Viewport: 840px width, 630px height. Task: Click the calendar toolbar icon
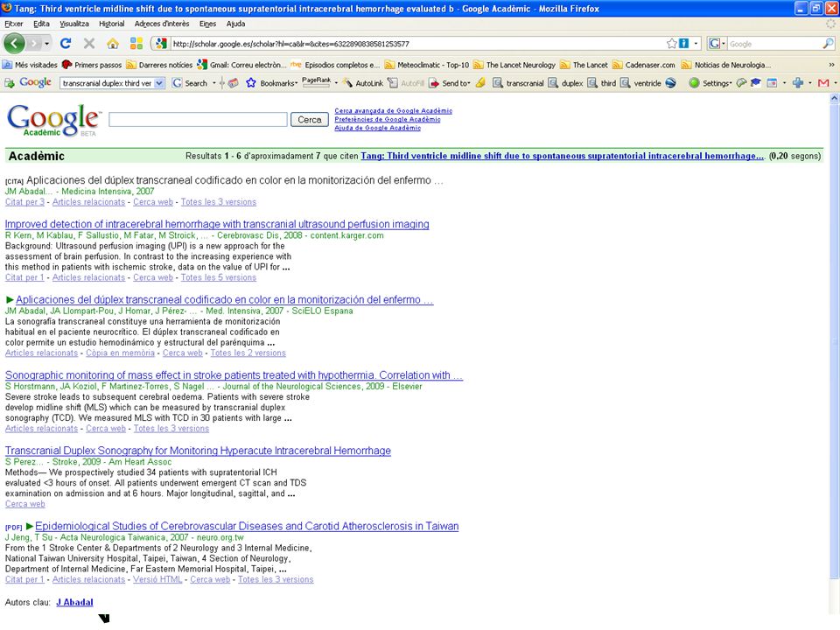point(772,83)
